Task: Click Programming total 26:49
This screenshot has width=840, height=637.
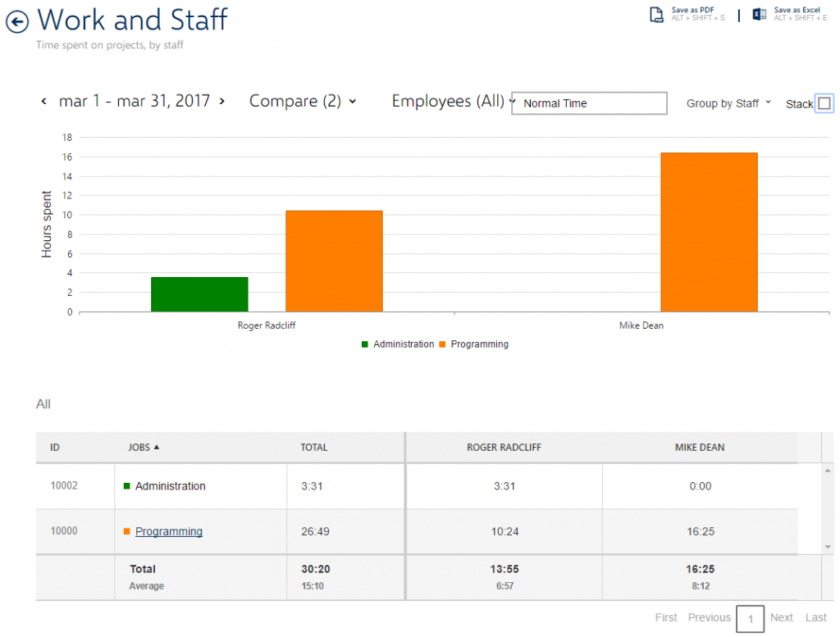Action: (x=315, y=531)
